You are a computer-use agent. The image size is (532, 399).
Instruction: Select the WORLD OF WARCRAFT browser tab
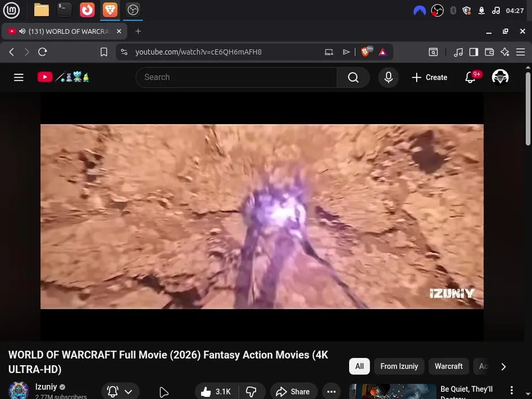click(64, 31)
